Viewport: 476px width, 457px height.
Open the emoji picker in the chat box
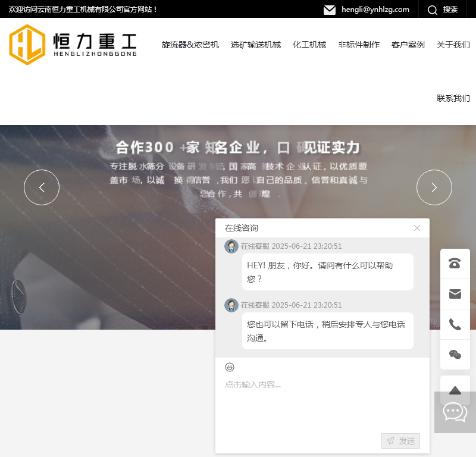click(x=230, y=367)
